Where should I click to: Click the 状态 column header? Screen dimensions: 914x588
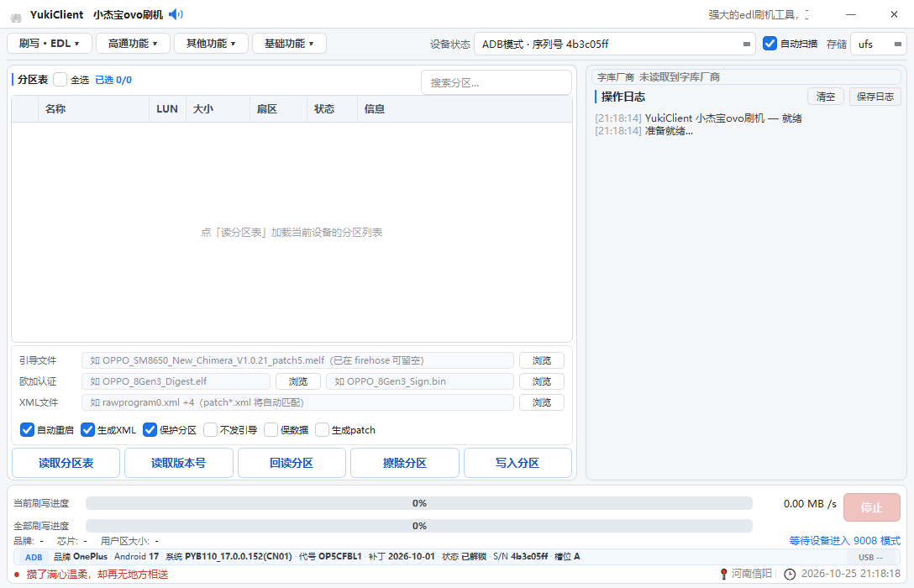click(332, 109)
